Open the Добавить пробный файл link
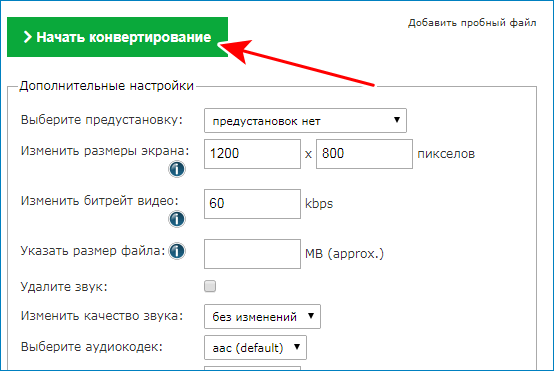Screen dimensions: 554x371 click(472, 23)
